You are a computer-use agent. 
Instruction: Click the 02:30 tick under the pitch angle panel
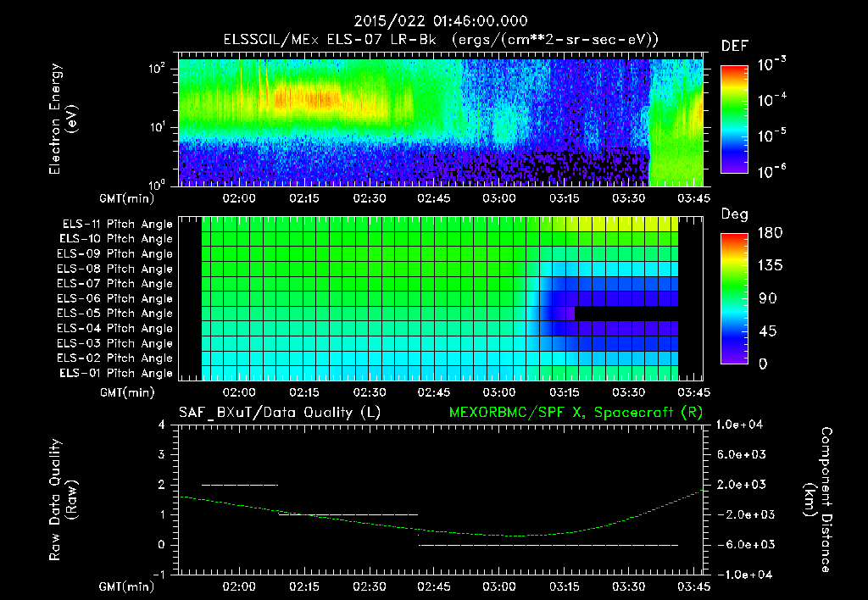click(370, 392)
